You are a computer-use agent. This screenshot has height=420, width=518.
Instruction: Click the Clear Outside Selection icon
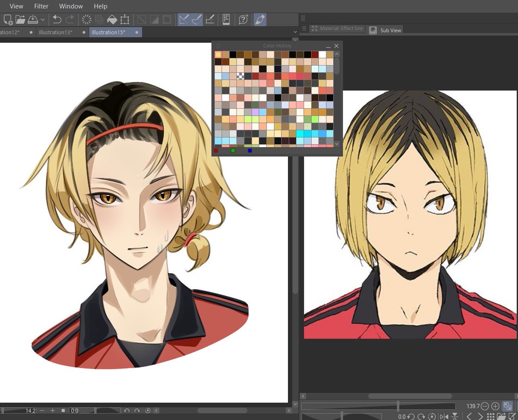[x=99, y=19]
